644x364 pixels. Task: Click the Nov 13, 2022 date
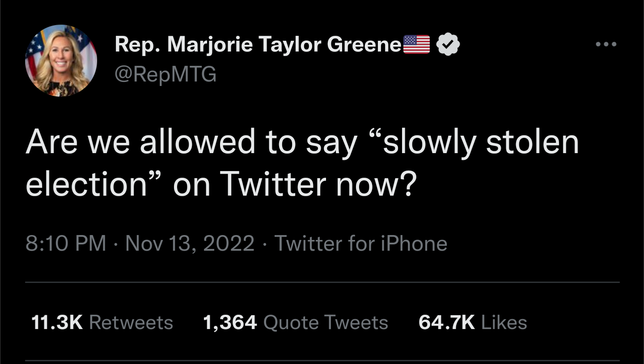click(x=190, y=244)
